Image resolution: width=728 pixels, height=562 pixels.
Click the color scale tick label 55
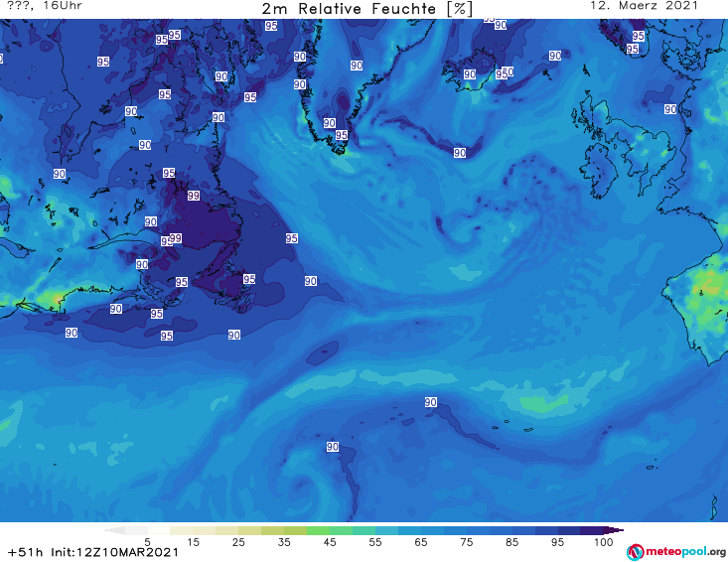(x=375, y=542)
